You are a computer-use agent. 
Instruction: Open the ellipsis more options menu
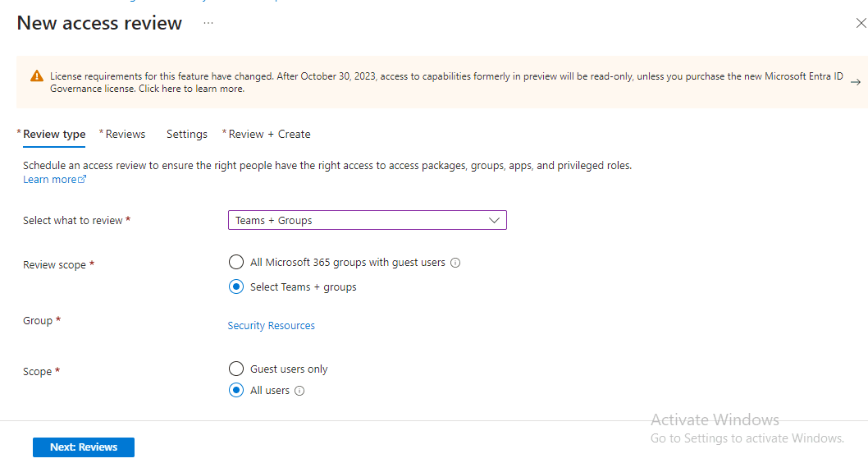(208, 23)
